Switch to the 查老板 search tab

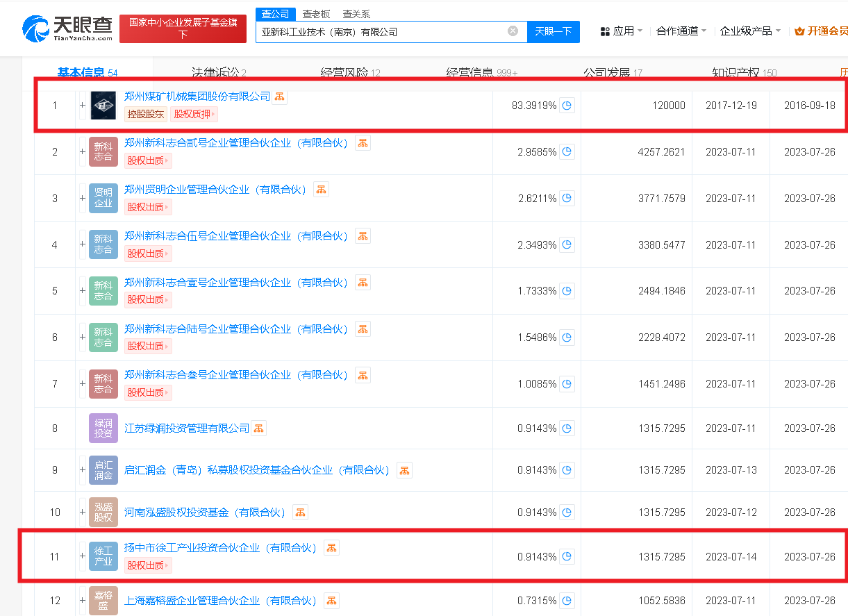[x=316, y=14]
